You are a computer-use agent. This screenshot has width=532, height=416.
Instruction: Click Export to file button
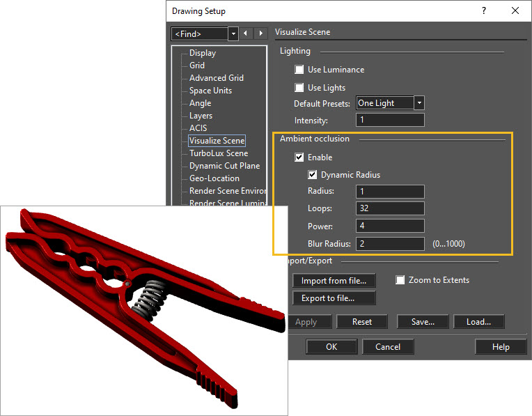334,298
